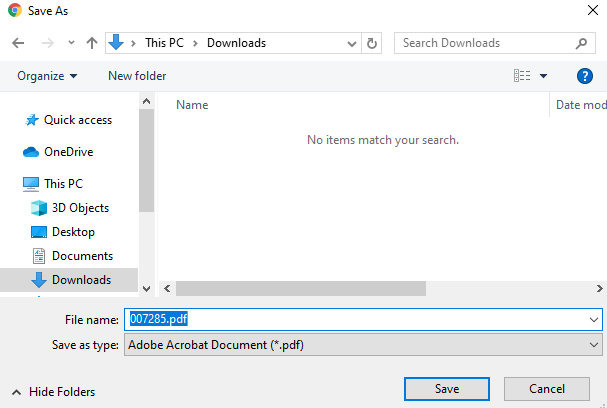The image size is (607, 408).
Task: Click the This PC monitor icon
Action: [31, 184]
